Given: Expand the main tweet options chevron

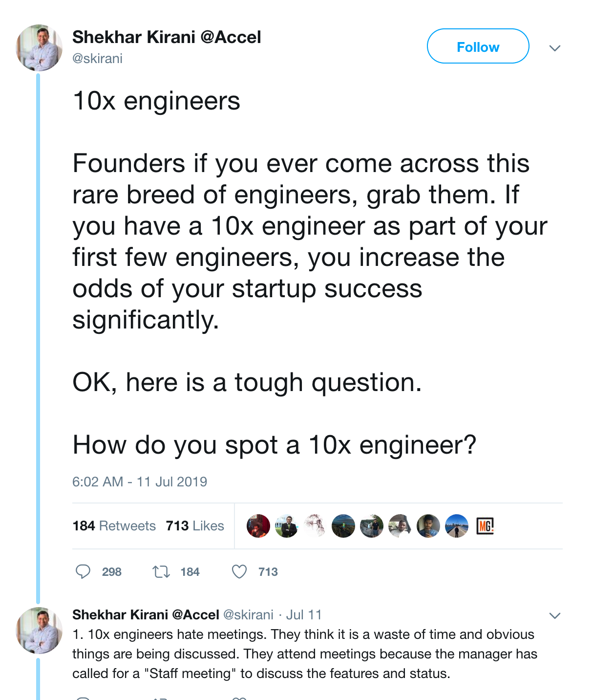Looking at the screenshot, I should pyautogui.click(x=554, y=48).
